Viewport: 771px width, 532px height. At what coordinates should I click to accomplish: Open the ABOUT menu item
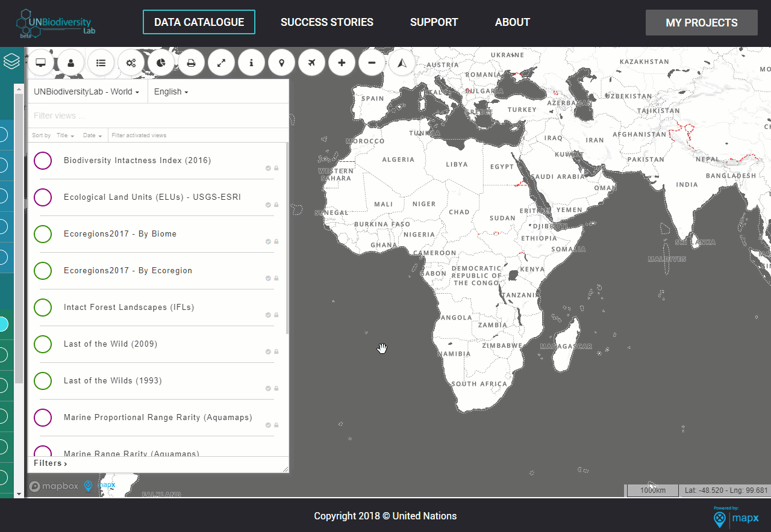513,22
